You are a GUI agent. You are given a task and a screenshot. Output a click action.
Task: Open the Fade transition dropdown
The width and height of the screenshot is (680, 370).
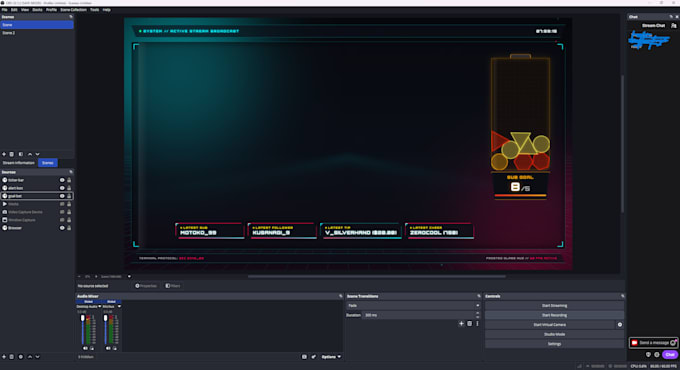414,305
